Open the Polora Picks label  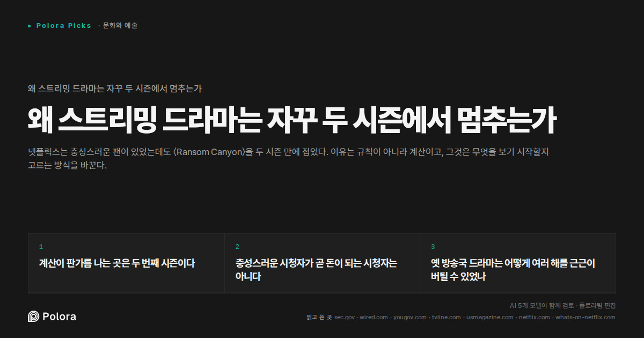[64, 26]
